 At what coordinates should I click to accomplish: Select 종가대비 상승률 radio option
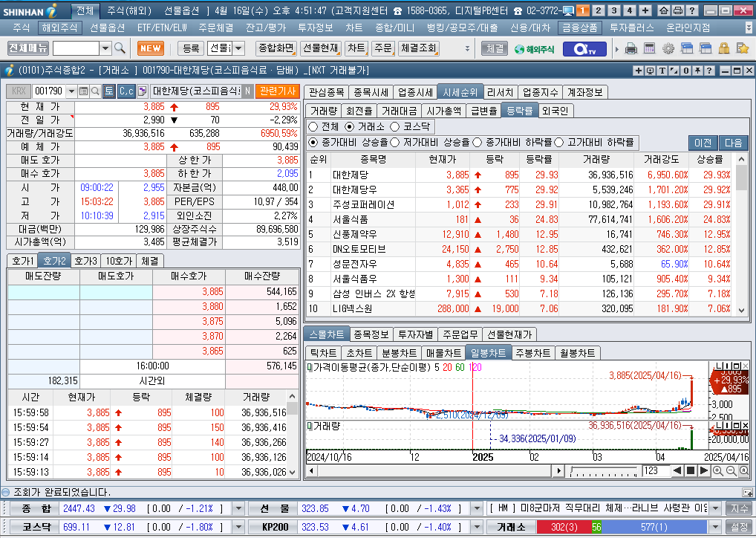tap(313, 143)
